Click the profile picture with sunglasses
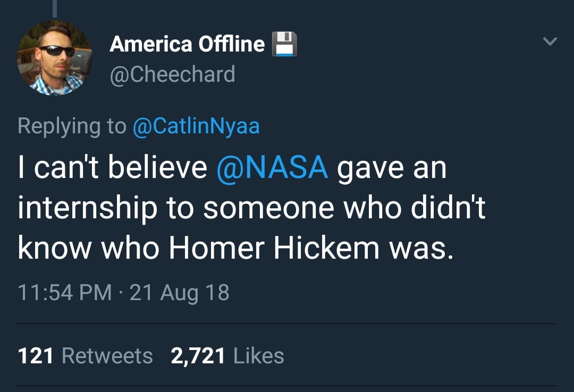This screenshot has width=574, height=392. pos(55,58)
